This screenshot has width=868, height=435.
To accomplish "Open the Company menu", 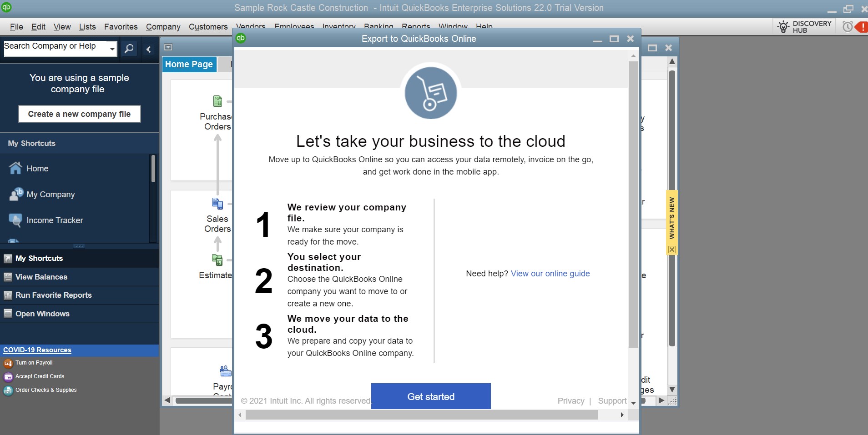I will click(163, 27).
